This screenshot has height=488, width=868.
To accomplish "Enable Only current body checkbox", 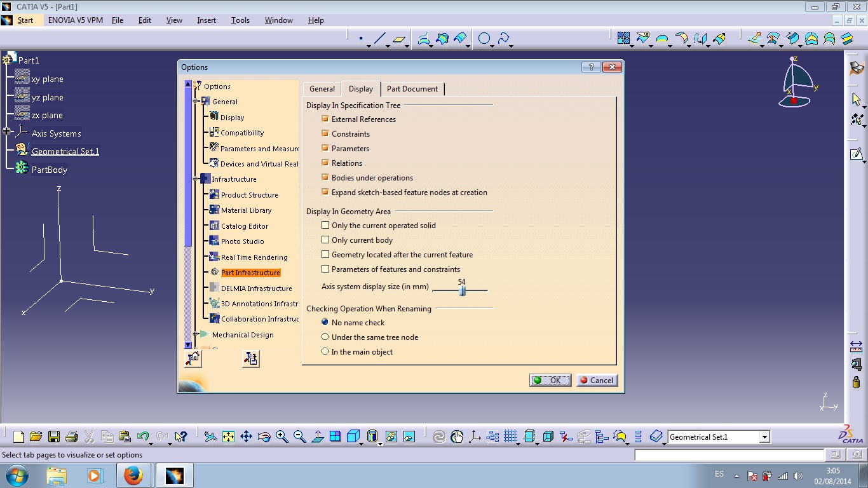I will point(325,240).
